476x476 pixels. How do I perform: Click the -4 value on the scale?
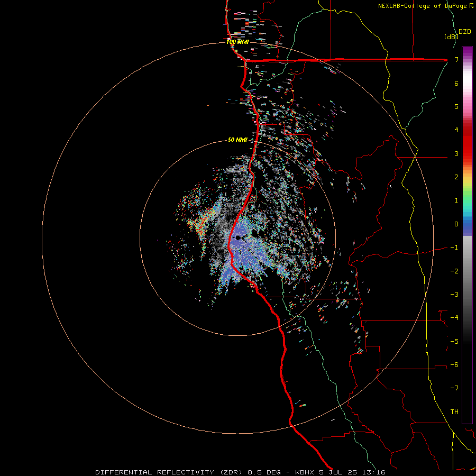454,318
